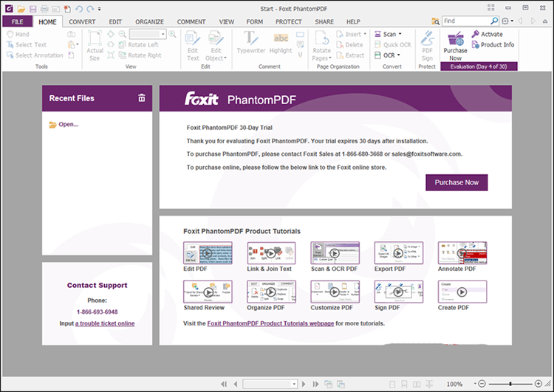The height and width of the screenshot is (392, 554).
Task: Go to next page in status bar
Action: (x=304, y=384)
